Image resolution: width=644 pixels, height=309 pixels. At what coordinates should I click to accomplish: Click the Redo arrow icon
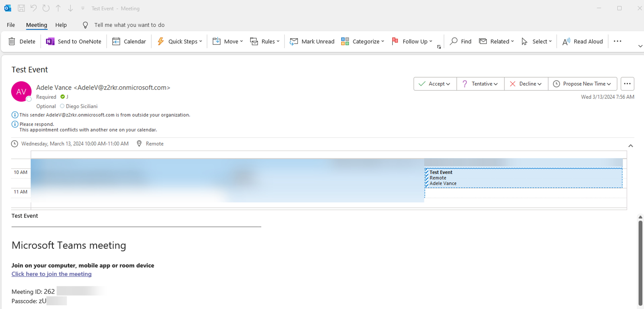coord(46,8)
